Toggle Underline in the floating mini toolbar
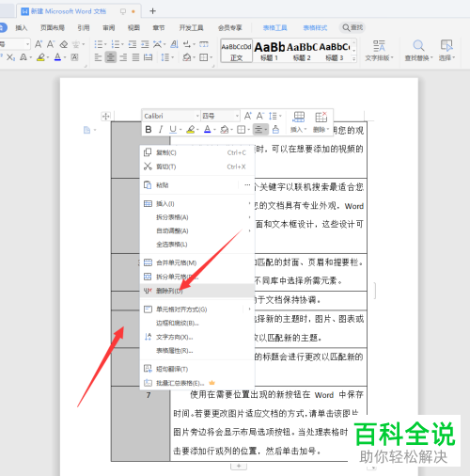 pyautogui.click(x=173, y=129)
